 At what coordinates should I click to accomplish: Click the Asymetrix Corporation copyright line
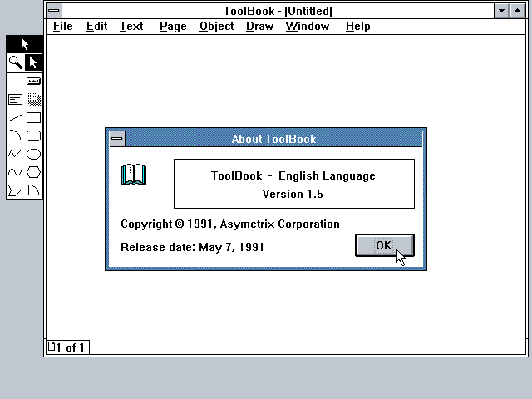point(230,224)
